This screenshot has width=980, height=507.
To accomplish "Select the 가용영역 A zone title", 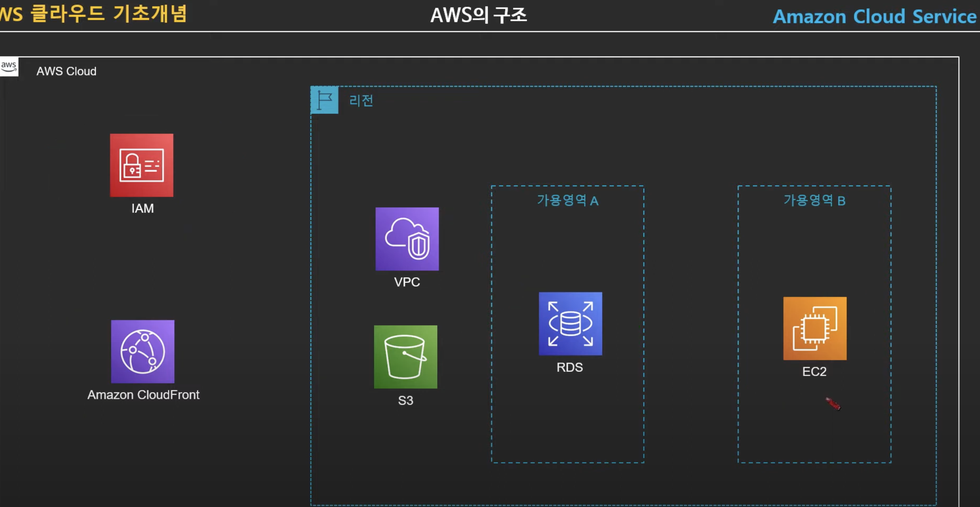I will (568, 200).
